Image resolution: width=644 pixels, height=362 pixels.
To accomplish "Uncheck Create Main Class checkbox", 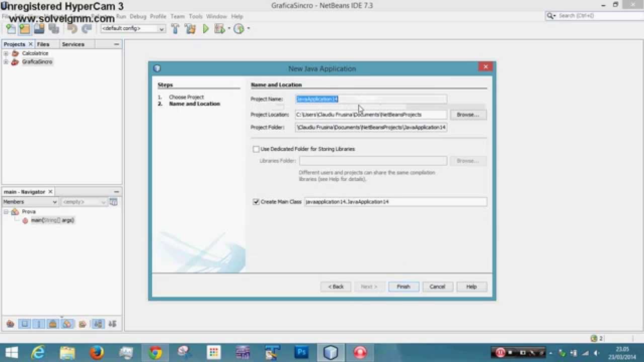I will [x=256, y=202].
